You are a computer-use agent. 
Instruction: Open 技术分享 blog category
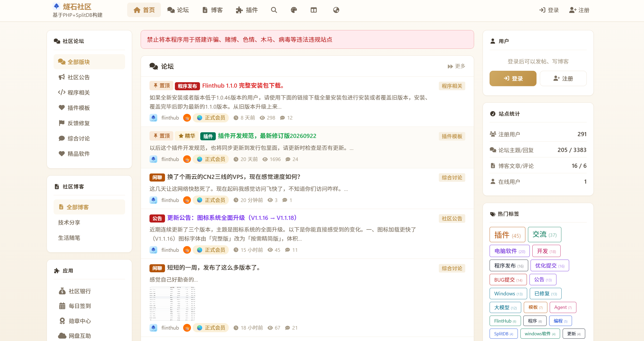89,222
